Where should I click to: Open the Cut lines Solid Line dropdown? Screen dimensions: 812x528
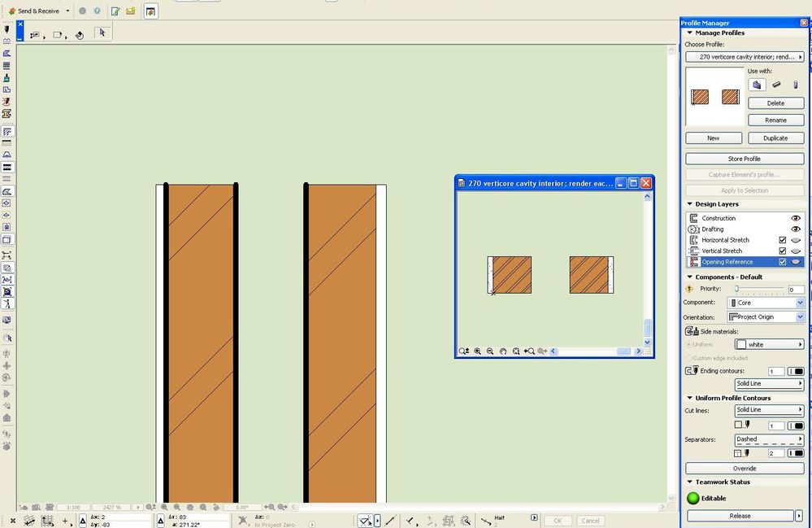(769, 410)
